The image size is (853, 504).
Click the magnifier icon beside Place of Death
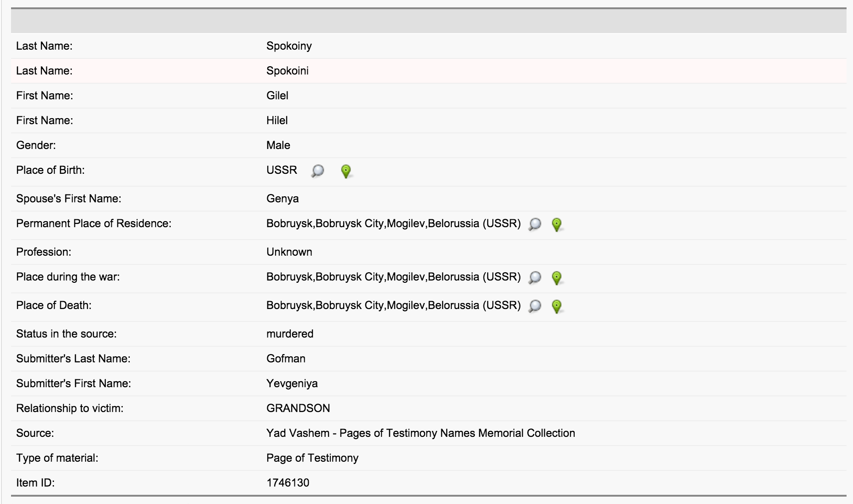(x=535, y=306)
